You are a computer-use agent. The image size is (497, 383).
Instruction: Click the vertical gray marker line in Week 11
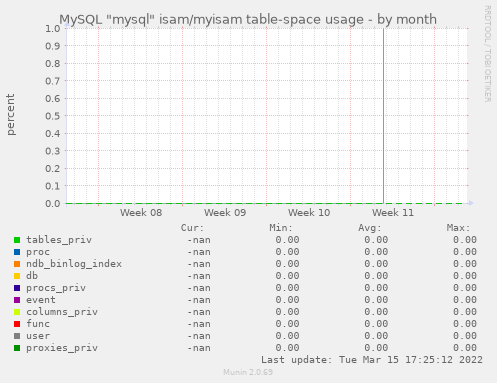(x=383, y=116)
